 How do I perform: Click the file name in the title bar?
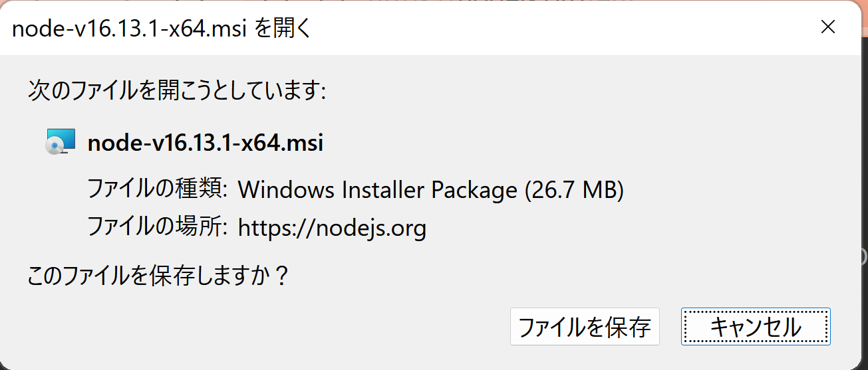[x=129, y=29]
